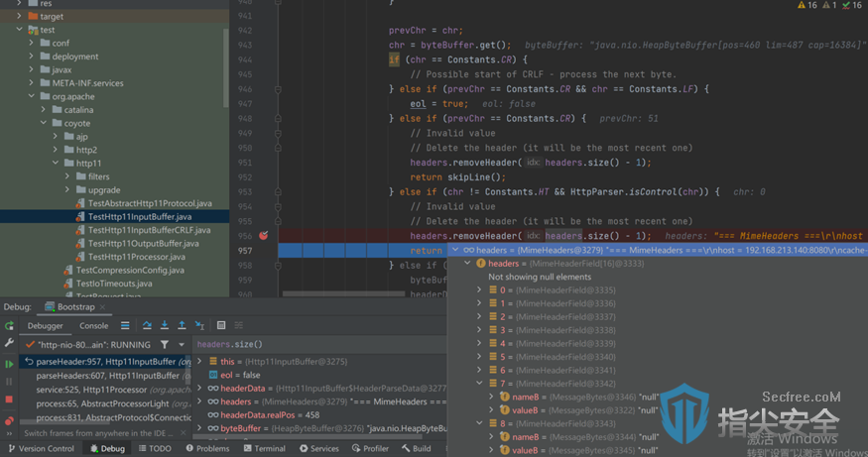Expand the 'this' variable node
Image resolution: width=868 pixels, height=457 pixels.
[199, 361]
